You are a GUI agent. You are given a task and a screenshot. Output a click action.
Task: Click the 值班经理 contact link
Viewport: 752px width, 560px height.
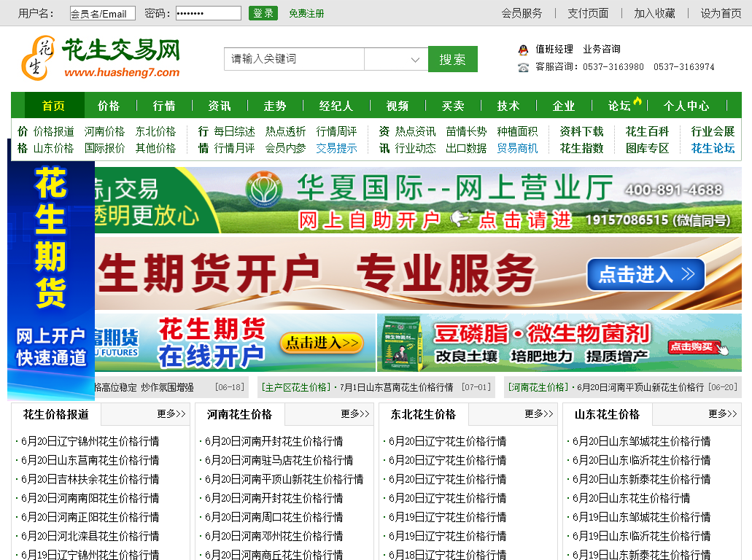click(554, 49)
